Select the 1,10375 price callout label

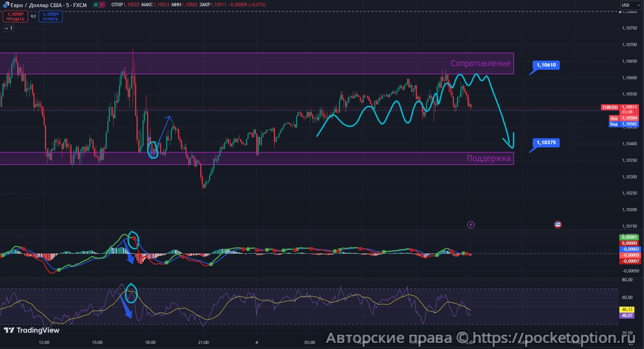pos(546,143)
